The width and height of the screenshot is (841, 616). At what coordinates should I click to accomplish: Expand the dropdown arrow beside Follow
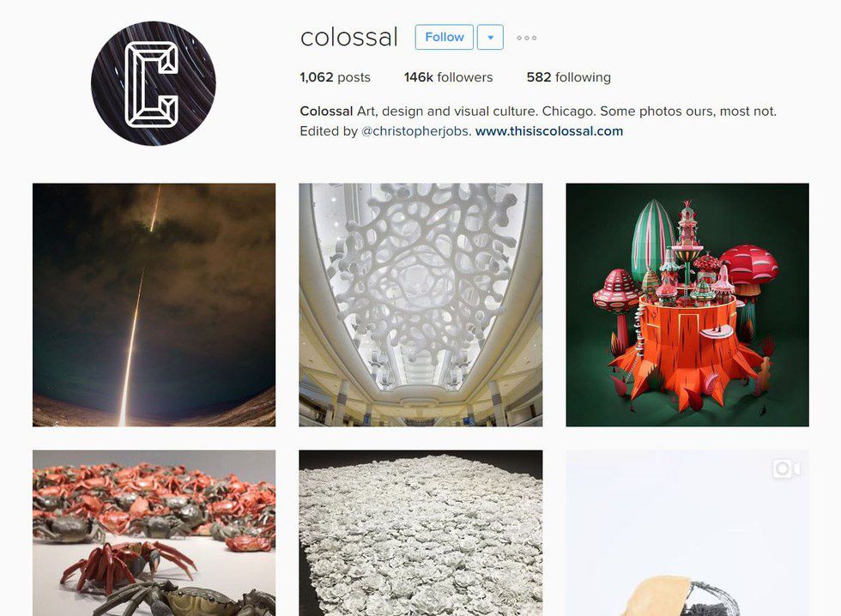490,37
